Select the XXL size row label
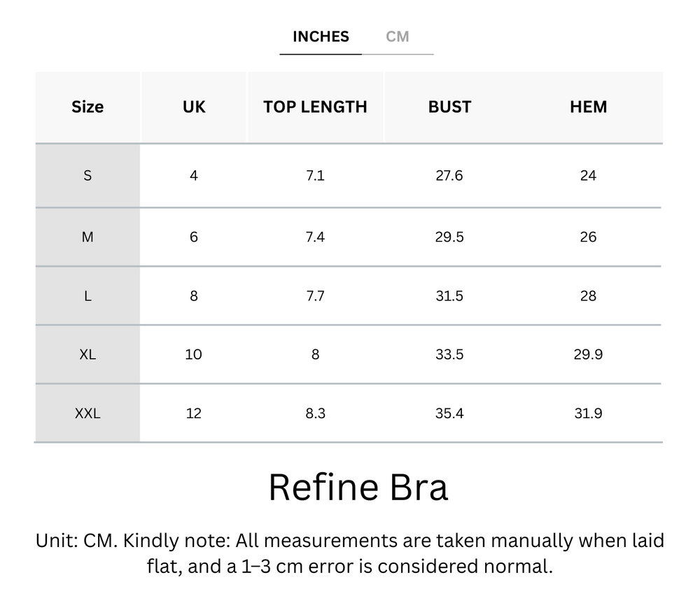This screenshot has width=700, height=608. [87, 413]
